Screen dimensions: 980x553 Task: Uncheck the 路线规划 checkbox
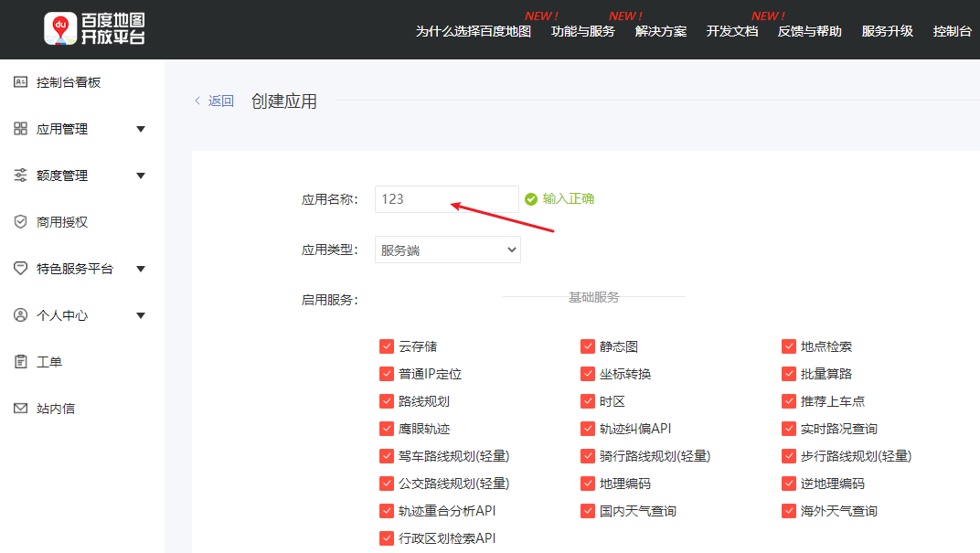coord(387,401)
